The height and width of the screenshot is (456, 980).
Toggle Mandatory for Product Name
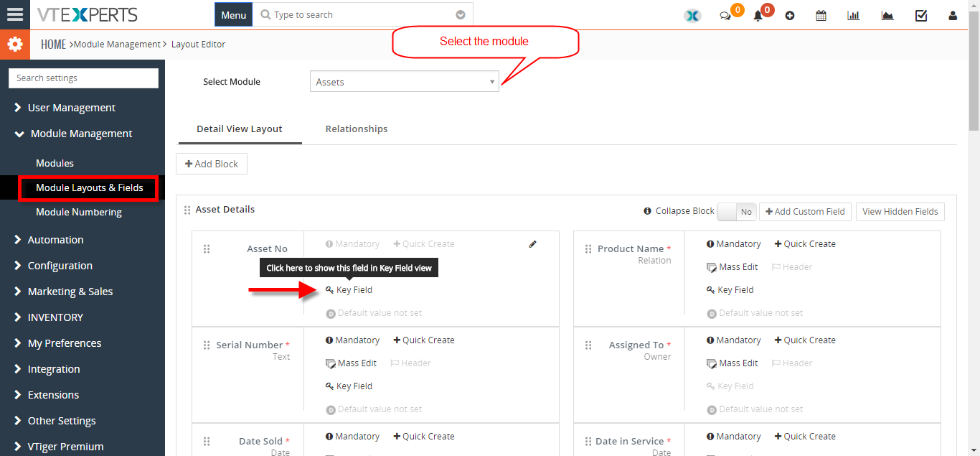(x=733, y=244)
